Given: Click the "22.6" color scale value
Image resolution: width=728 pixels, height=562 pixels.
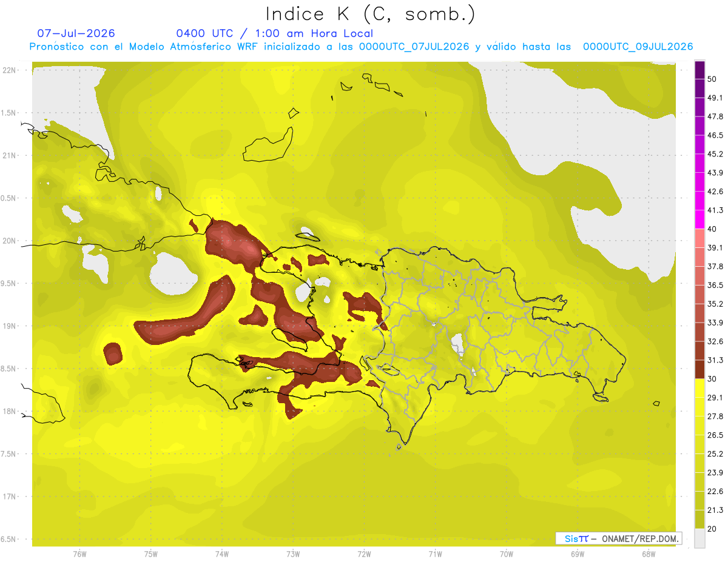Looking at the screenshot, I should point(715,491).
